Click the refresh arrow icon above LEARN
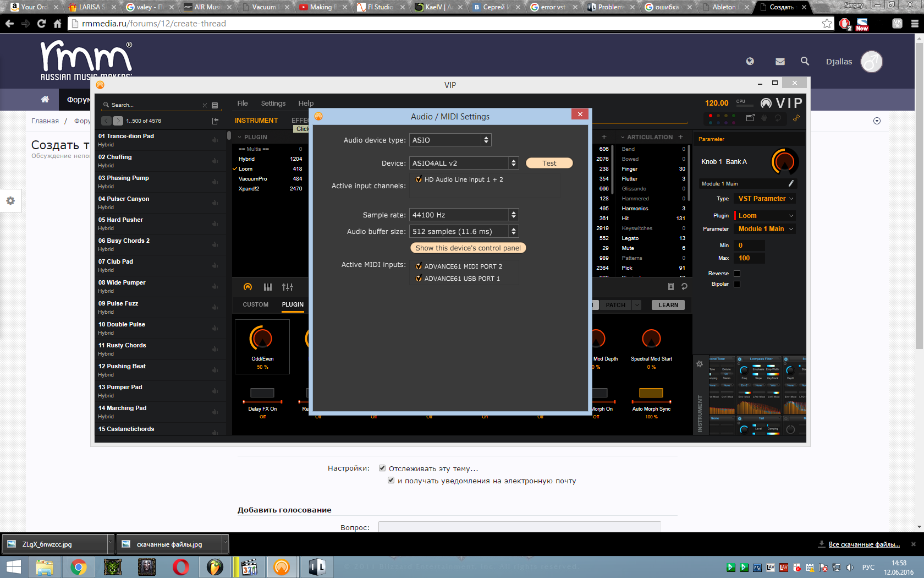The width and height of the screenshot is (924, 578). click(685, 286)
